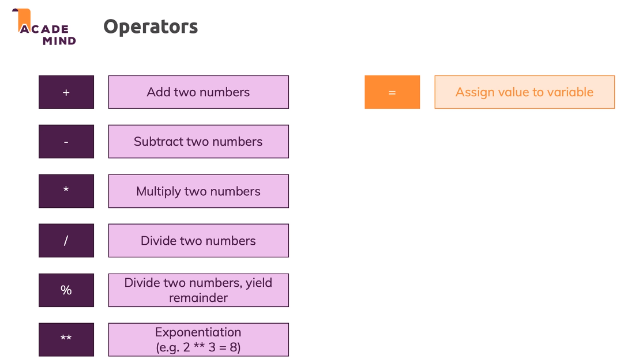Click the "2 ** 3 = 8" example text

(x=198, y=347)
